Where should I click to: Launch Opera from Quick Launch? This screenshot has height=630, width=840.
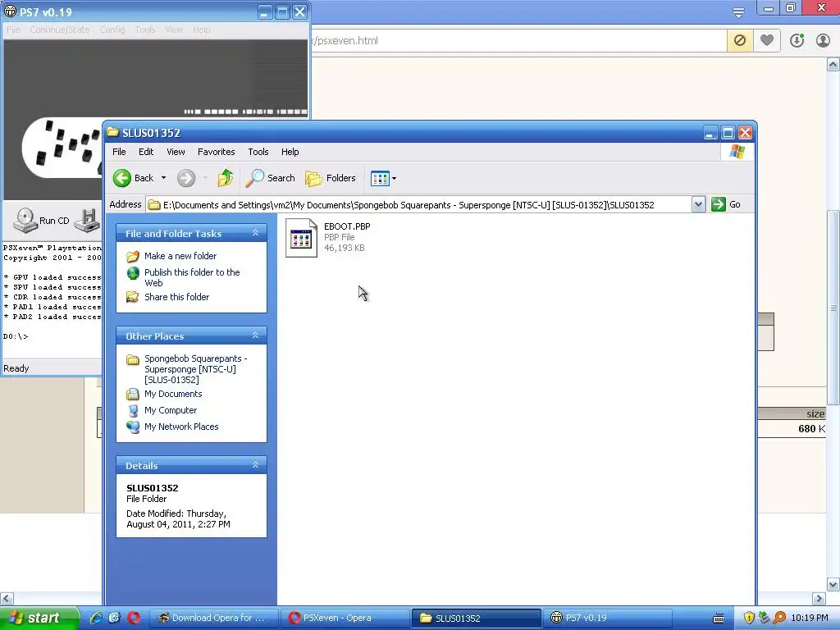[134, 618]
